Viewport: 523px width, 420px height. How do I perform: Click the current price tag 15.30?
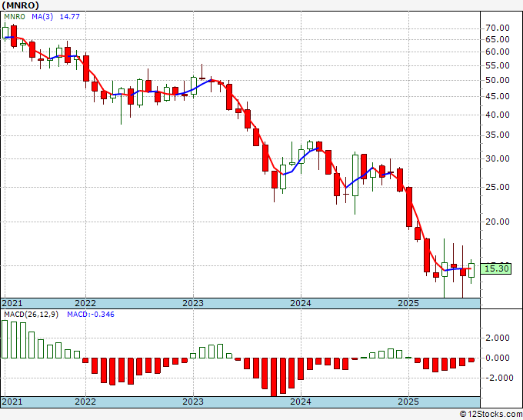point(496,268)
